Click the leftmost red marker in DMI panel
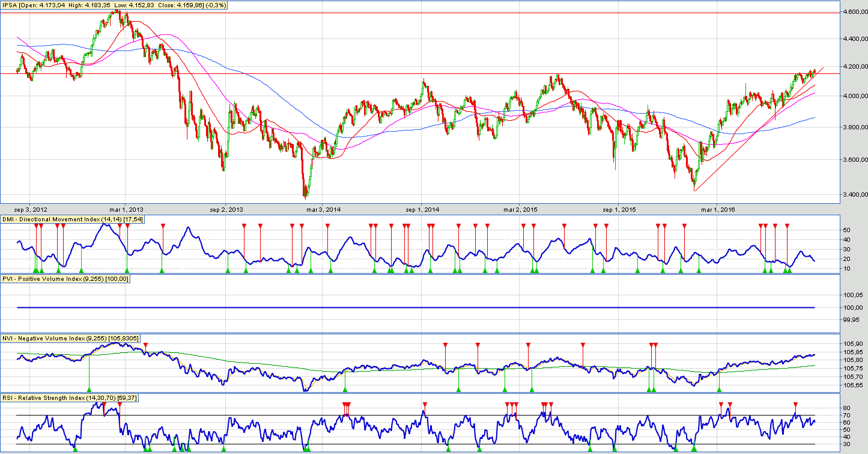 pyautogui.click(x=36, y=225)
